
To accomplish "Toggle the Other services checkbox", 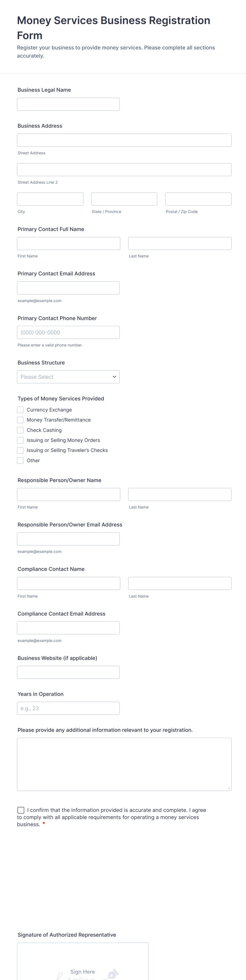I will [21, 460].
